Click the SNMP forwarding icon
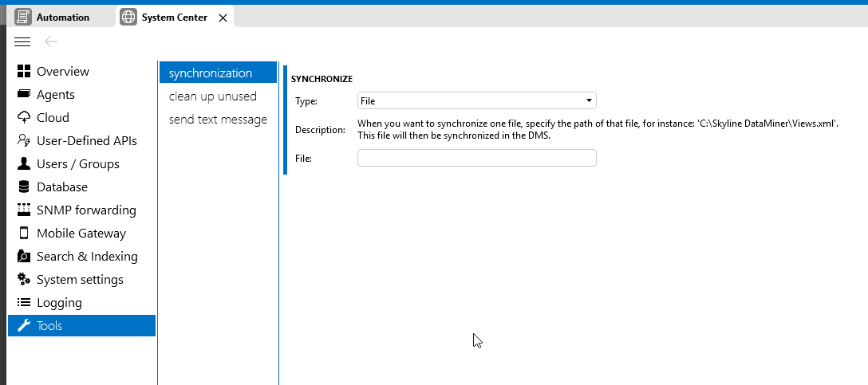Viewport: 868px width, 385px height. [23, 210]
